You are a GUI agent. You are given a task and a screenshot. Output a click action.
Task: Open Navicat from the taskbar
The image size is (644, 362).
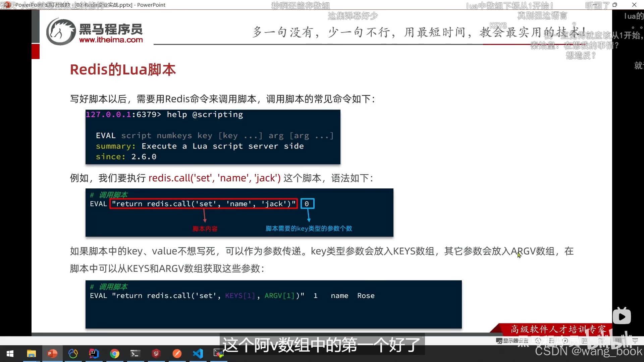click(73, 354)
